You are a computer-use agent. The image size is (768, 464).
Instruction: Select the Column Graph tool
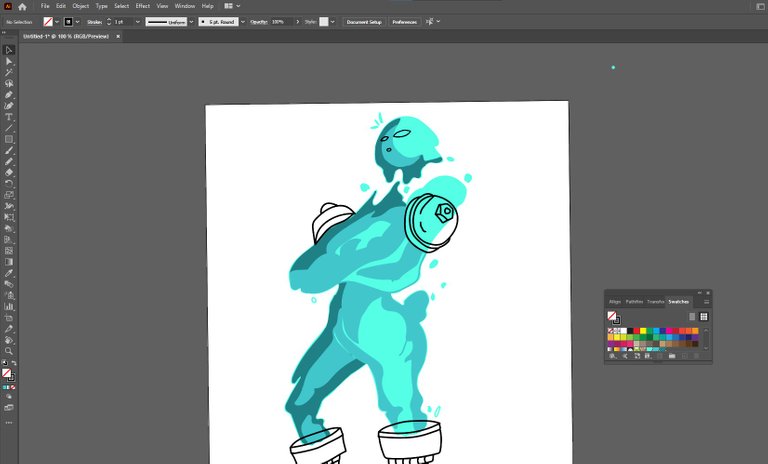(9, 307)
